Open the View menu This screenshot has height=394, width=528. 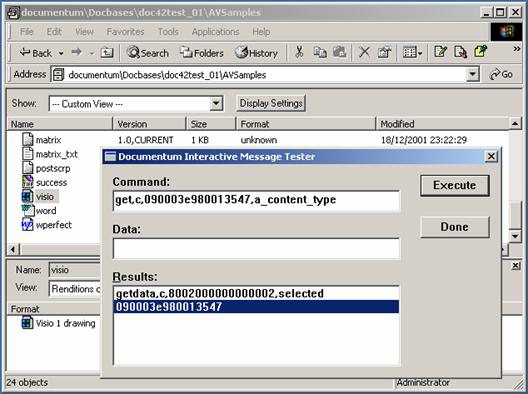click(84, 32)
